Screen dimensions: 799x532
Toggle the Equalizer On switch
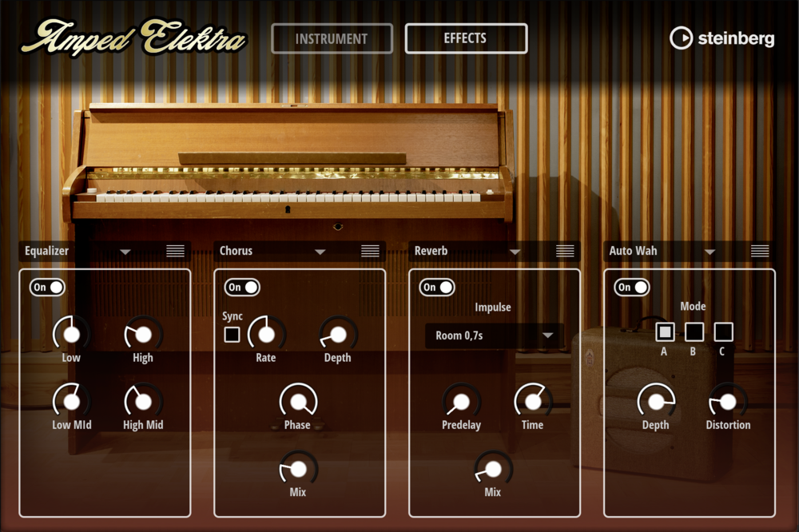point(46,288)
